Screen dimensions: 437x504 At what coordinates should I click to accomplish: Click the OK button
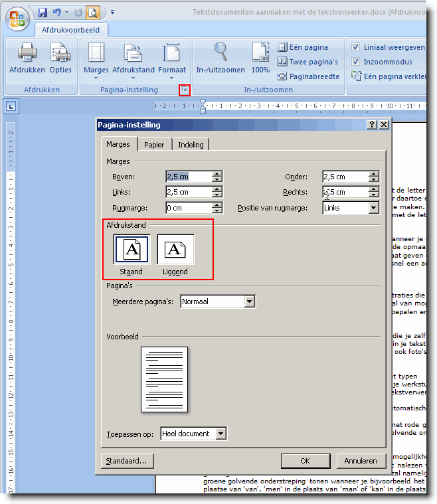point(305,460)
